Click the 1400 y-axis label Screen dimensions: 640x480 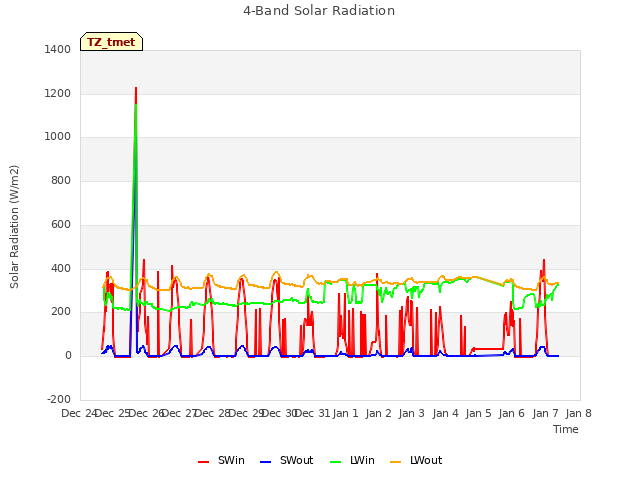click(x=58, y=49)
